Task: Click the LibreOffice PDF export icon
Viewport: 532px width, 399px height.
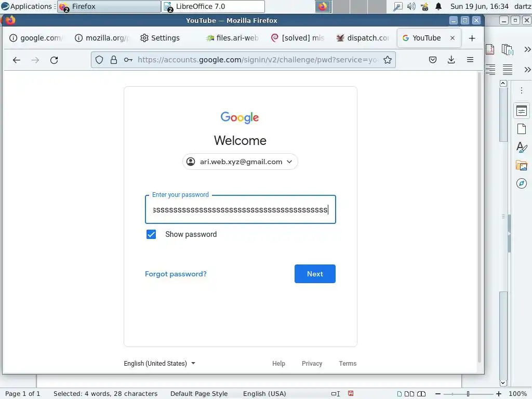Action: point(490,49)
